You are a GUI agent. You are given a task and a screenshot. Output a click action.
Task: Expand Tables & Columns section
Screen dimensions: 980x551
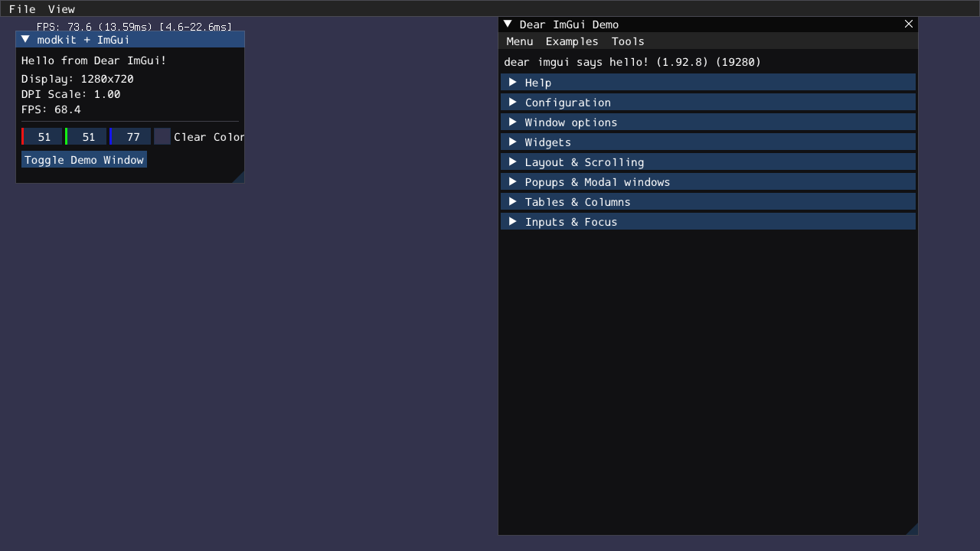(708, 202)
